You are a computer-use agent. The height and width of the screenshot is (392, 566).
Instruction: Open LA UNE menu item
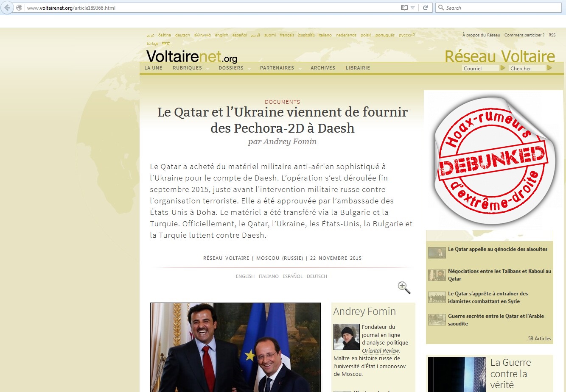(x=153, y=68)
